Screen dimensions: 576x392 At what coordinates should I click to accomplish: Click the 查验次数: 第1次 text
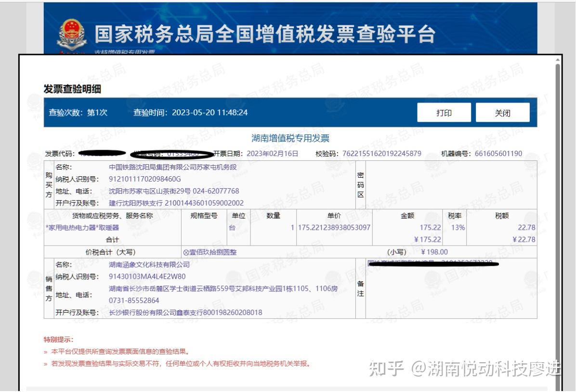coord(78,112)
